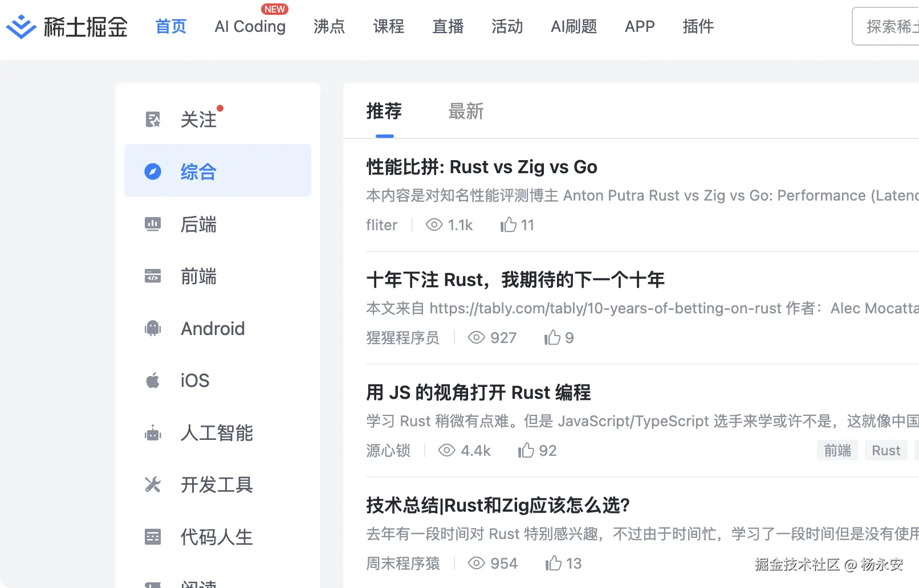The image size is (919, 588).
Task: Click the view count eye icon showing 1.1k
Action: [x=434, y=224]
